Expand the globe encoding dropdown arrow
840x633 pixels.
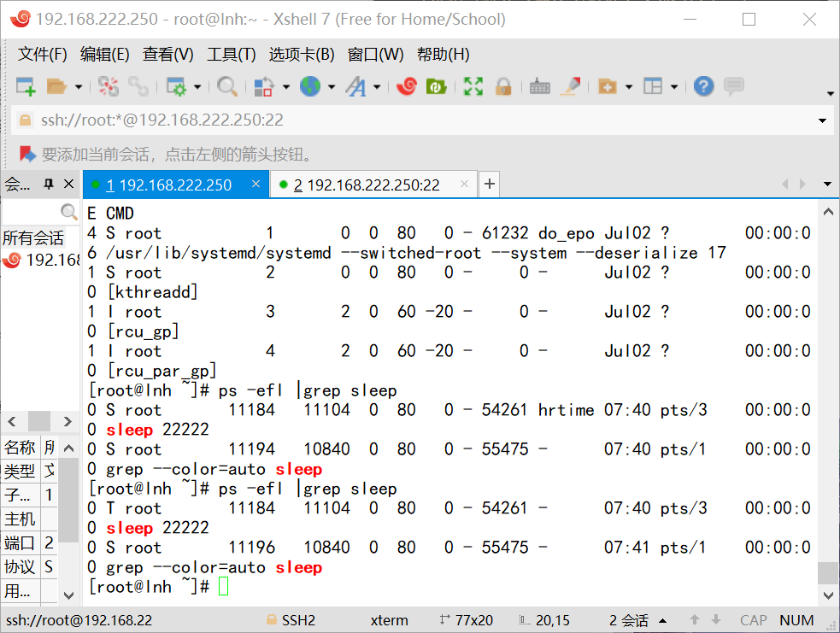coord(332,87)
